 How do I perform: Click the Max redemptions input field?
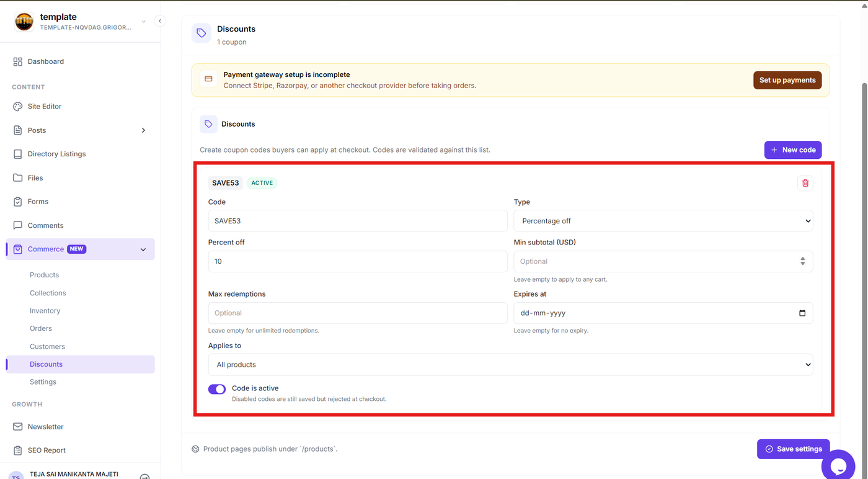[x=358, y=313]
